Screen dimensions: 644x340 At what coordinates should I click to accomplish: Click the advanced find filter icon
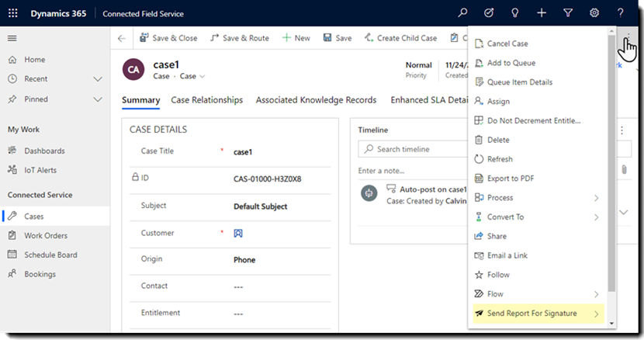click(568, 12)
